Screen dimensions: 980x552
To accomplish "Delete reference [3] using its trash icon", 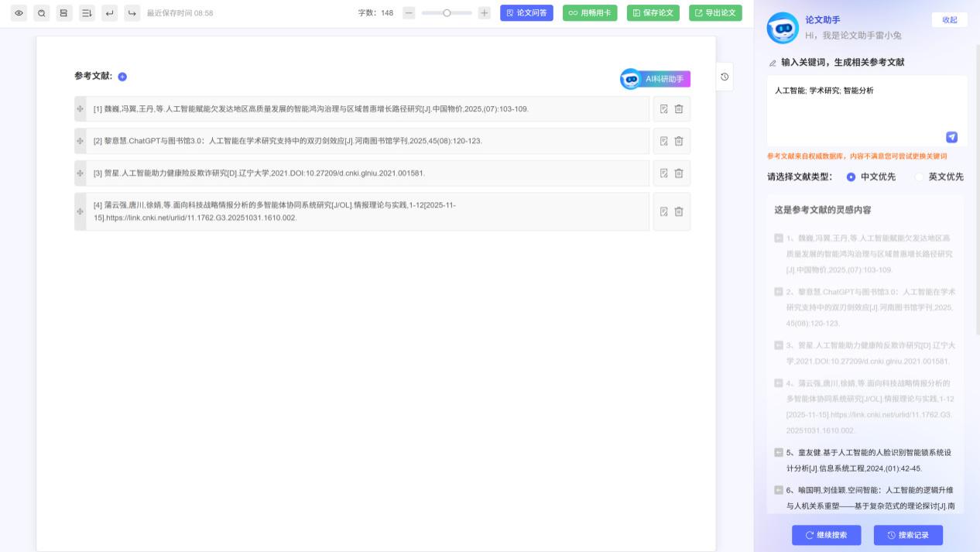I will (x=679, y=173).
